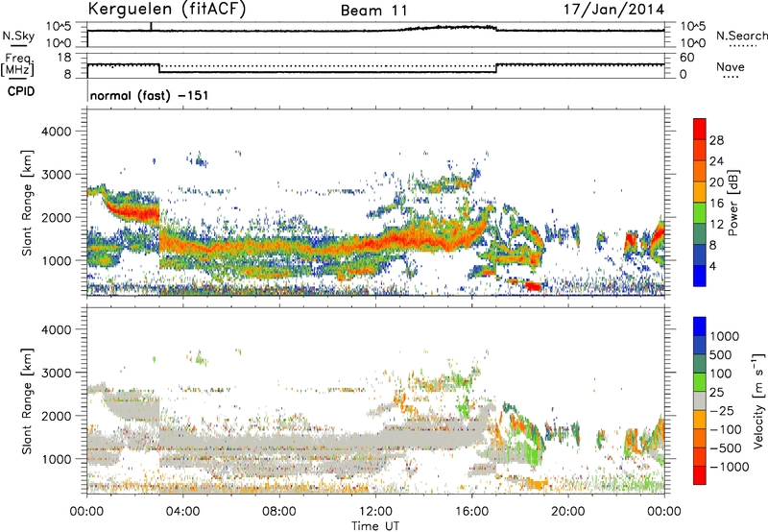Click the 'normal (fast) -151' text
This screenshot has width=768, height=532.
coord(149,95)
